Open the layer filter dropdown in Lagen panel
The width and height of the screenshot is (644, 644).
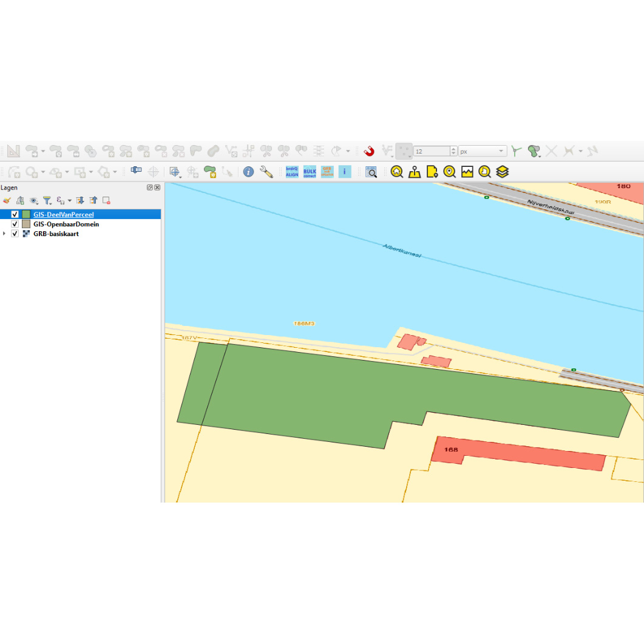pyautogui.click(x=49, y=200)
